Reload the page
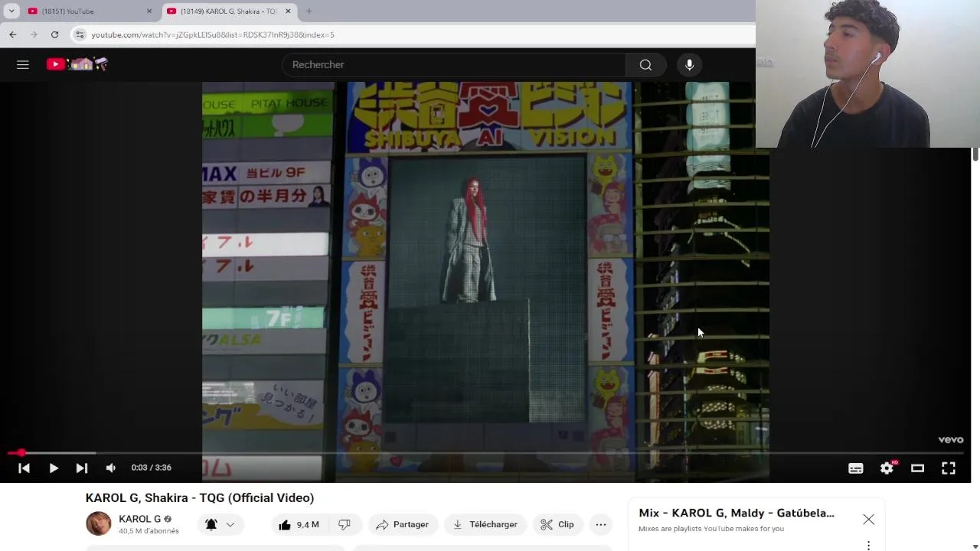This screenshot has height=551, width=980. [54, 34]
